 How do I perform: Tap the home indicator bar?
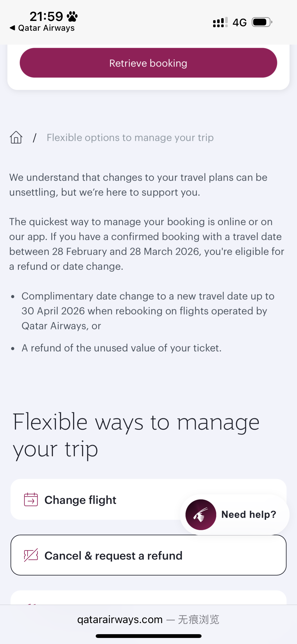[148, 636]
